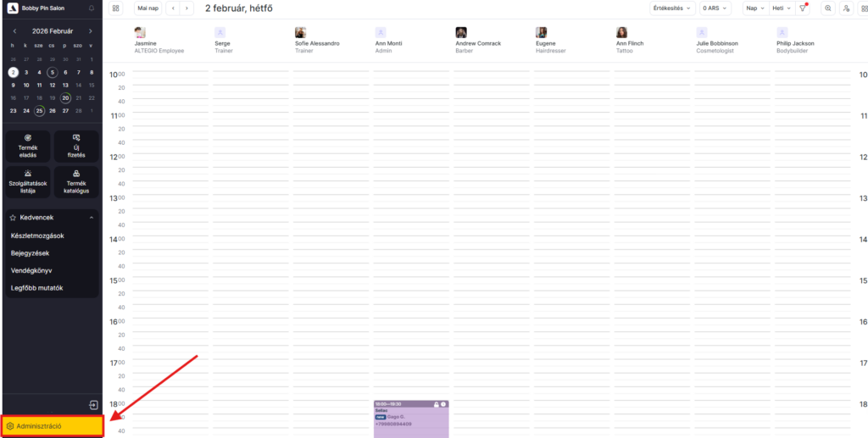Click the grid layout icon beside Mai nap
868x438 pixels.
pos(115,8)
